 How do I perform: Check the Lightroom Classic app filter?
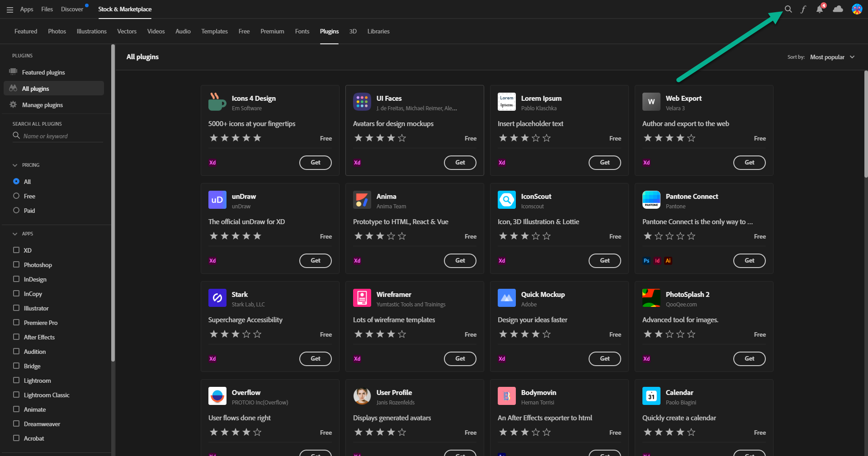[x=16, y=395]
